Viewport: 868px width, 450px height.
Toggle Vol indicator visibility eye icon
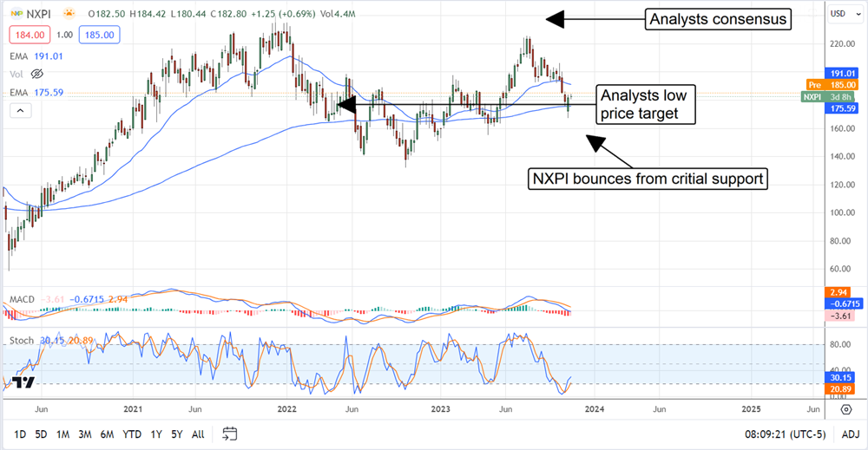tap(36, 74)
